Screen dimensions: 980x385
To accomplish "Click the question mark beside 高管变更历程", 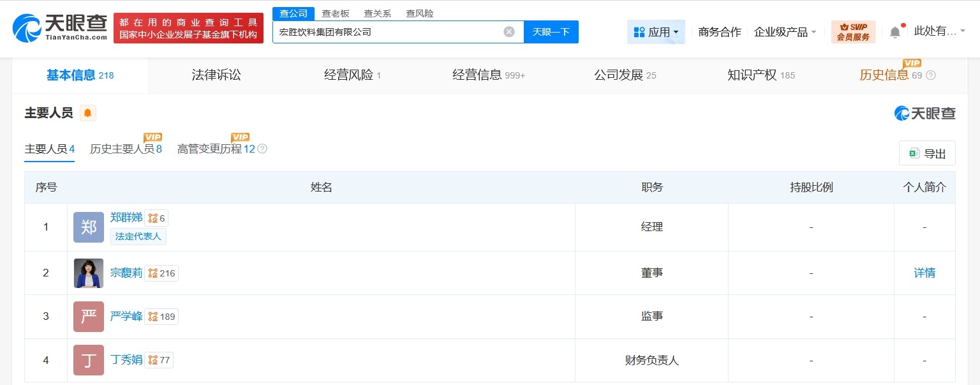I will click(x=262, y=149).
